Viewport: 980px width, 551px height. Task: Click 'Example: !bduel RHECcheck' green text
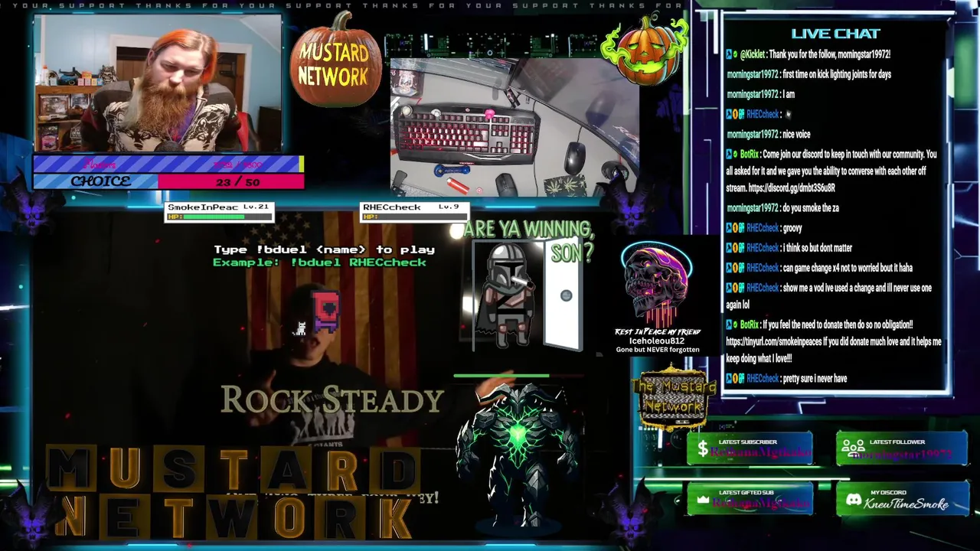click(319, 262)
